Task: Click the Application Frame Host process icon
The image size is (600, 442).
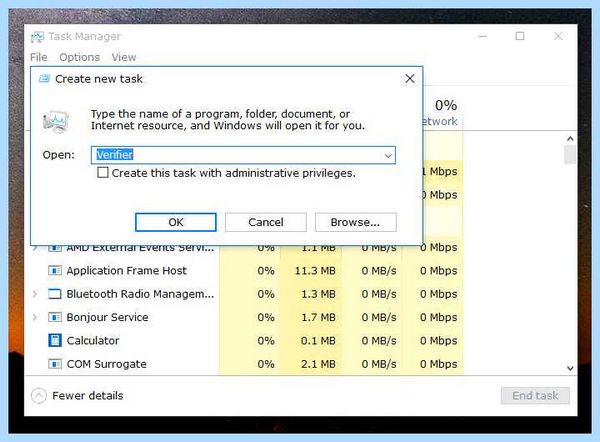Action: [x=55, y=271]
